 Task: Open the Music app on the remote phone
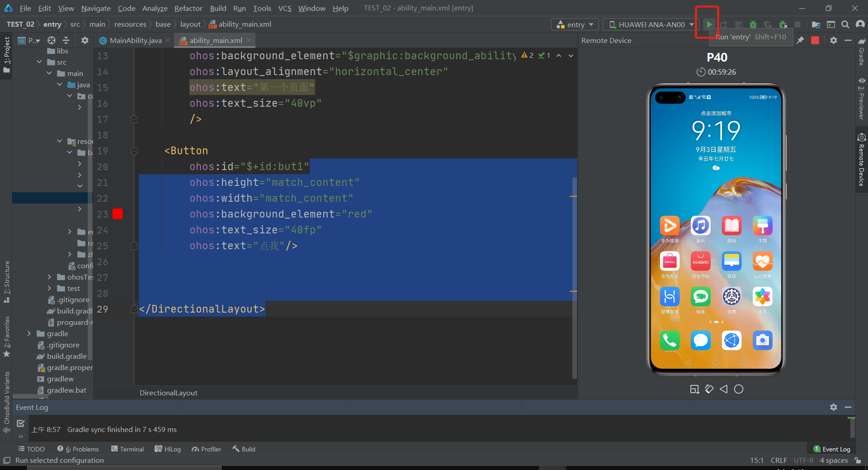701,225
